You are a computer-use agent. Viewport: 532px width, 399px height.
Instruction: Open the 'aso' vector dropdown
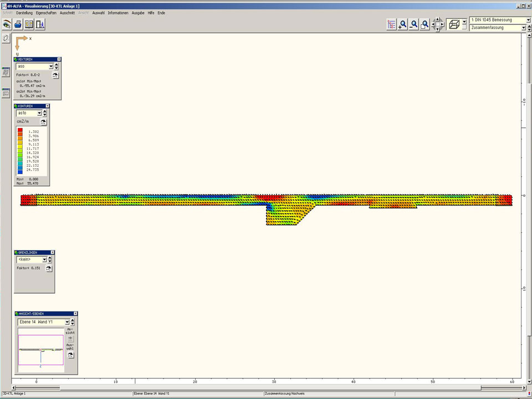pyautogui.click(x=50, y=66)
